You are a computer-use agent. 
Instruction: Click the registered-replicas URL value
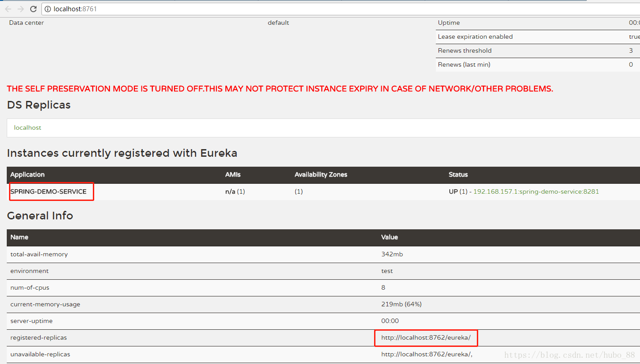click(x=425, y=337)
